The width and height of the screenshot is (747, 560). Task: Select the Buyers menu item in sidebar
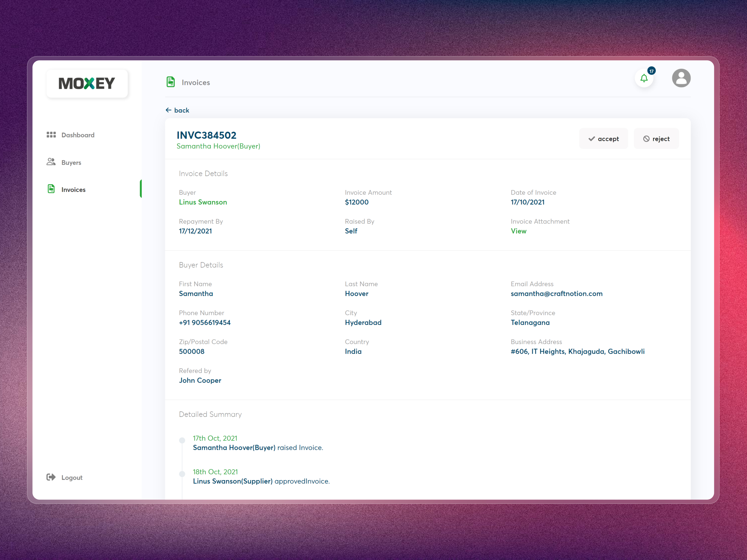[x=71, y=162]
